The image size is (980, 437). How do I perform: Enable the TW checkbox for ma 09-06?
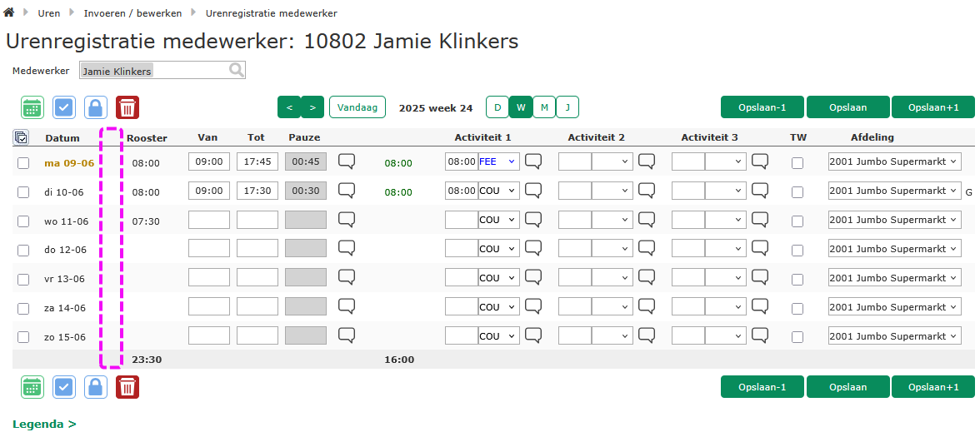click(x=797, y=163)
